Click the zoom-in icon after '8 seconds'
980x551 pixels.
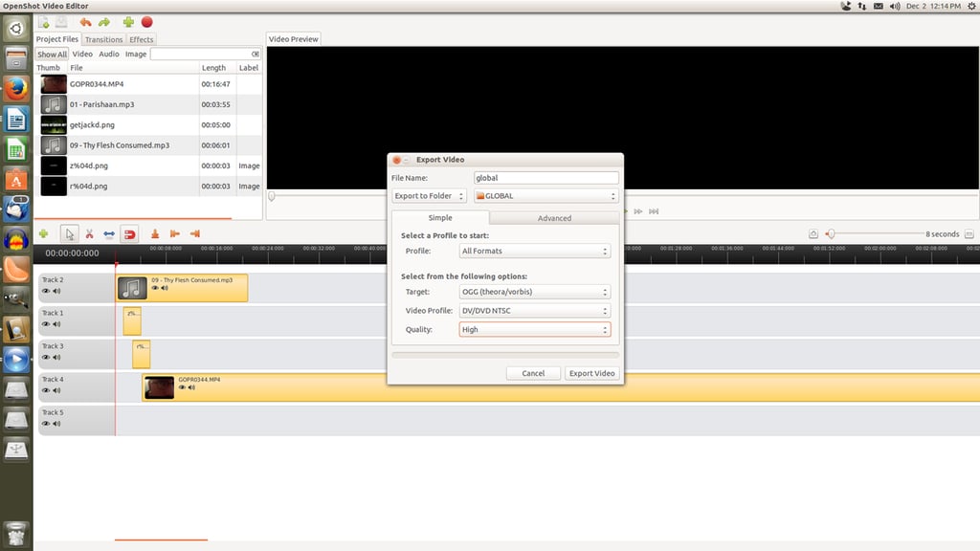(969, 234)
